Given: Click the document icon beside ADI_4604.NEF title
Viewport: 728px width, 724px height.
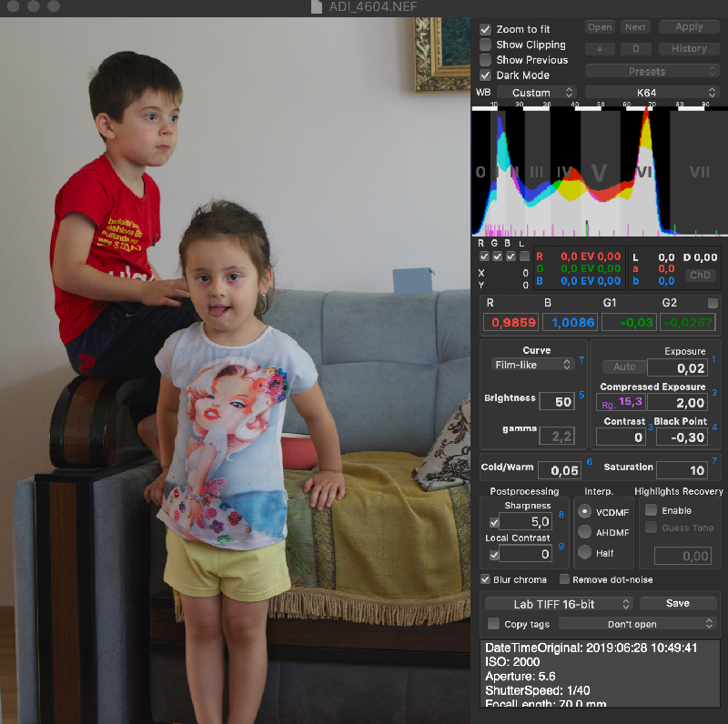Looking at the screenshot, I should click(317, 6).
